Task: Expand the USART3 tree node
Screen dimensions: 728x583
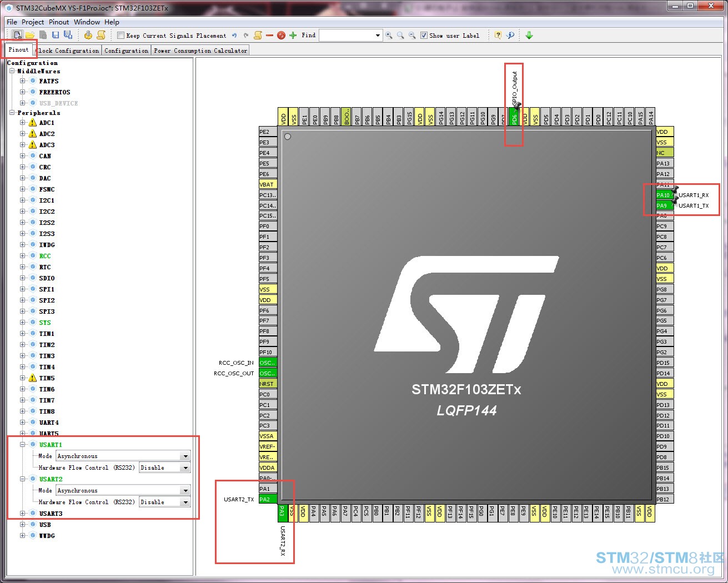Action: coord(23,514)
